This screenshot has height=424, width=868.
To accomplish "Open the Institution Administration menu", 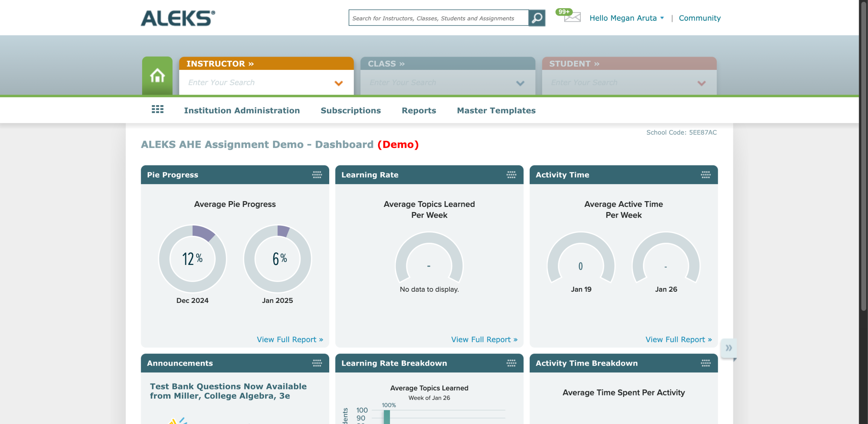I will coord(242,110).
